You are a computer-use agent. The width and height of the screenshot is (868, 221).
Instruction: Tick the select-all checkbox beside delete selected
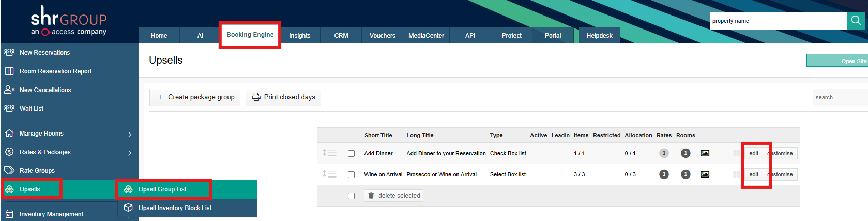352,196
